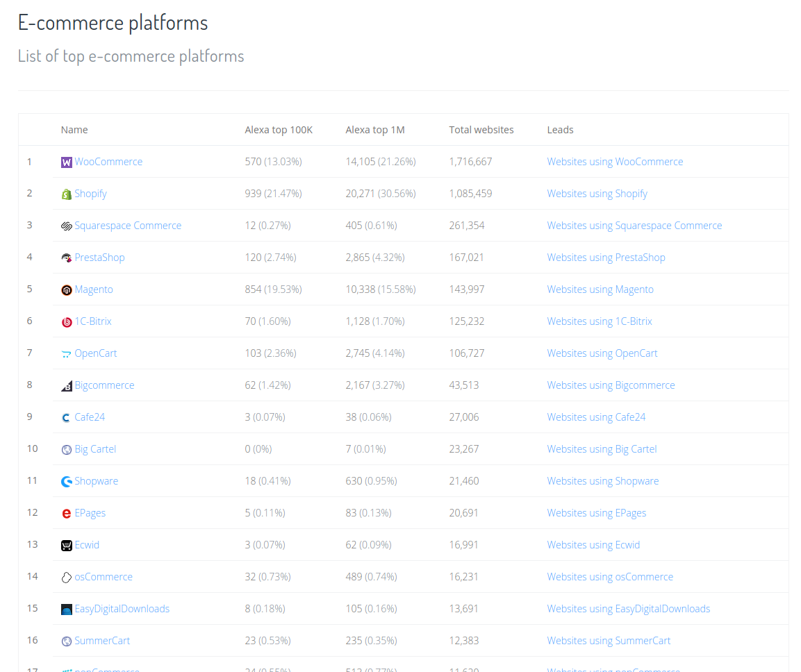Image resolution: width=801 pixels, height=672 pixels.
Task: Open Websites using WooCommerce leads link
Action: coord(615,162)
